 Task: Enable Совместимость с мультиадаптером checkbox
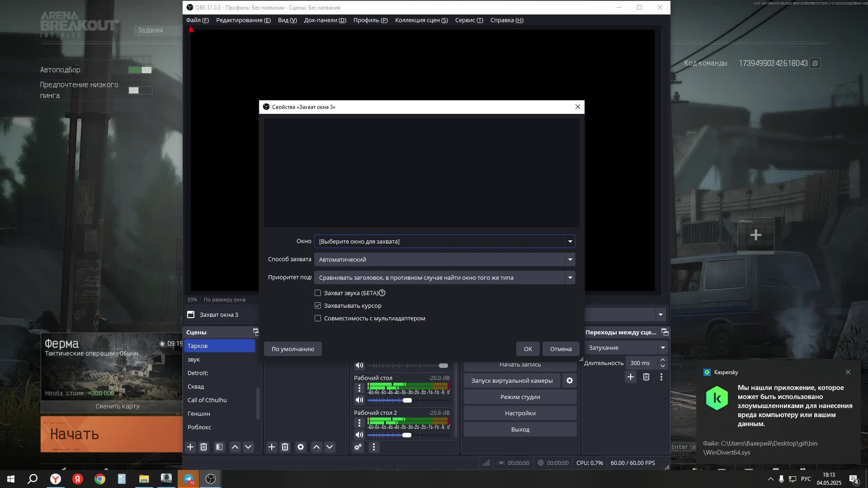[318, 318]
